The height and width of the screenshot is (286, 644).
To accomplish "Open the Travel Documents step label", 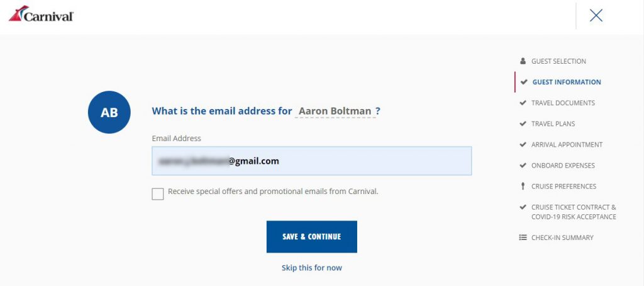I will [x=563, y=103].
